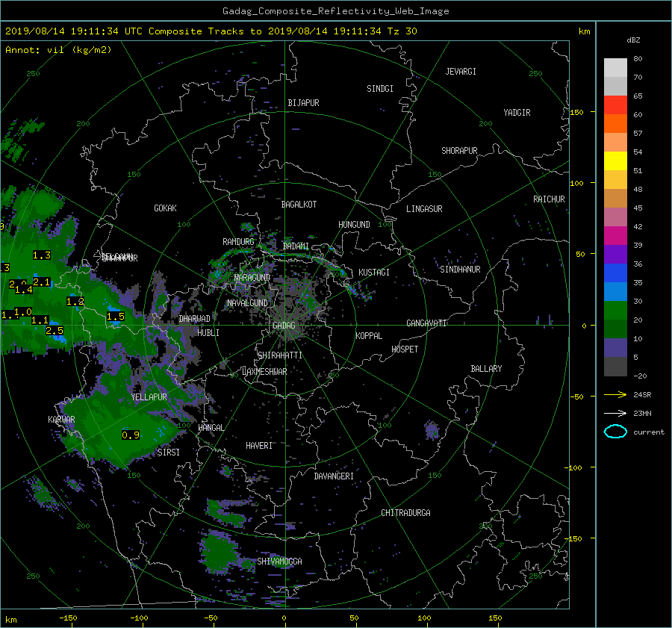Click the CHITRADURGA city label
The height and width of the screenshot is (628, 672).
pyautogui.click(x=405, y=513)
